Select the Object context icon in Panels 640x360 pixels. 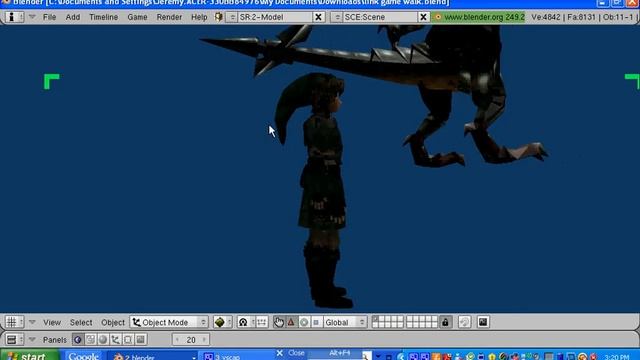tap(116, 340)
